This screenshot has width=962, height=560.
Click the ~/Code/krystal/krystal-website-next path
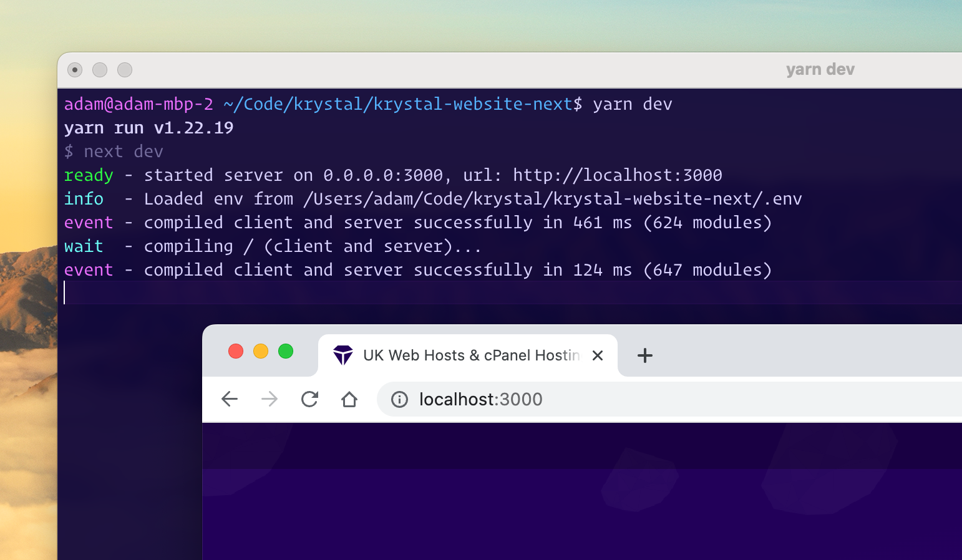(x=398, y=104)
